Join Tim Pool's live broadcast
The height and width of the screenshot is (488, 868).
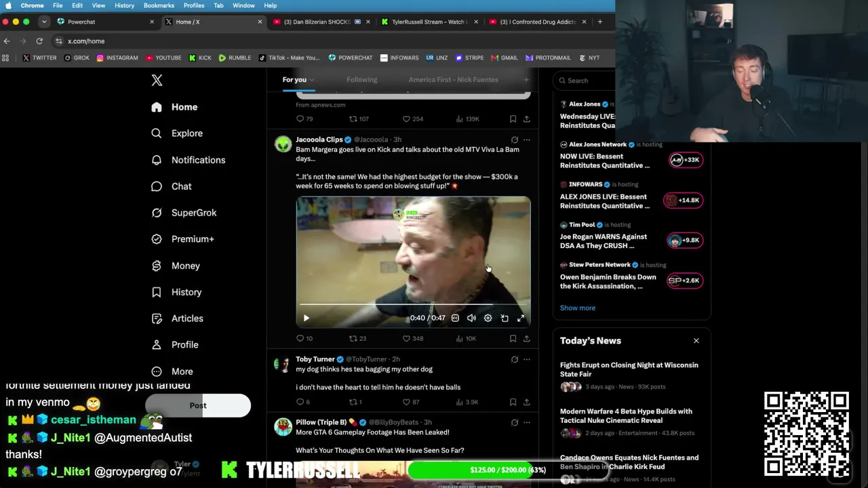click(685, 240)
